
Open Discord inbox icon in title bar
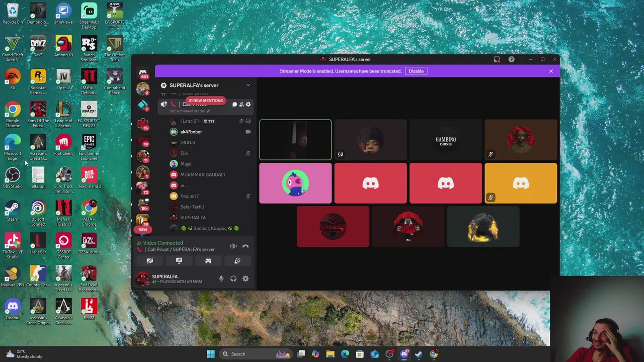click(x=497, y=59)
